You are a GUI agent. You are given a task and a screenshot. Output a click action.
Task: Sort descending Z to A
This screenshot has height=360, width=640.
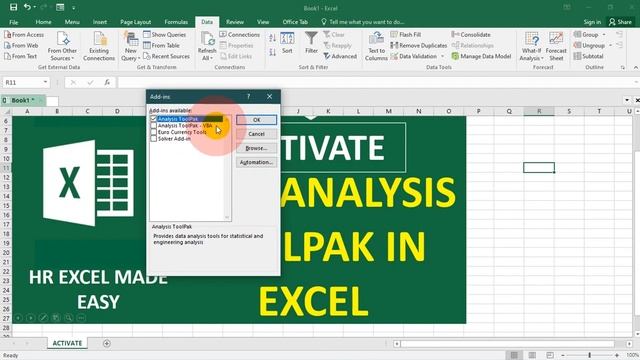pyautogui.click(x=272, y=52)
